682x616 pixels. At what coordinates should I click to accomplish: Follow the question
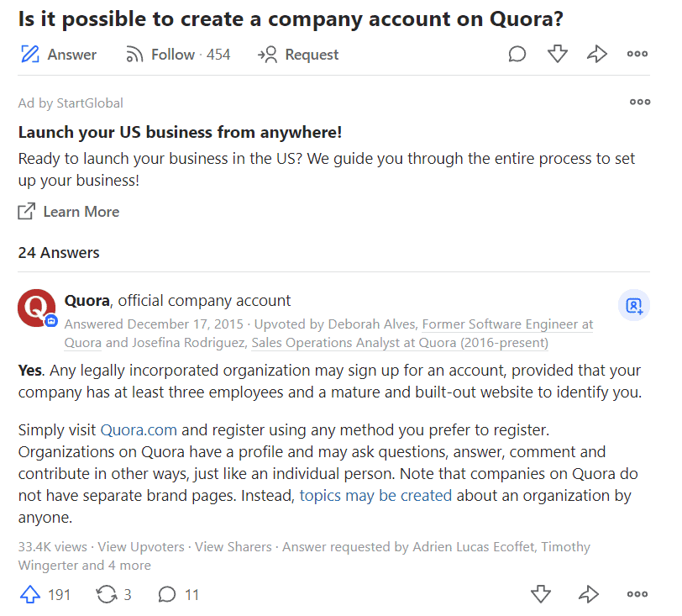165,54
